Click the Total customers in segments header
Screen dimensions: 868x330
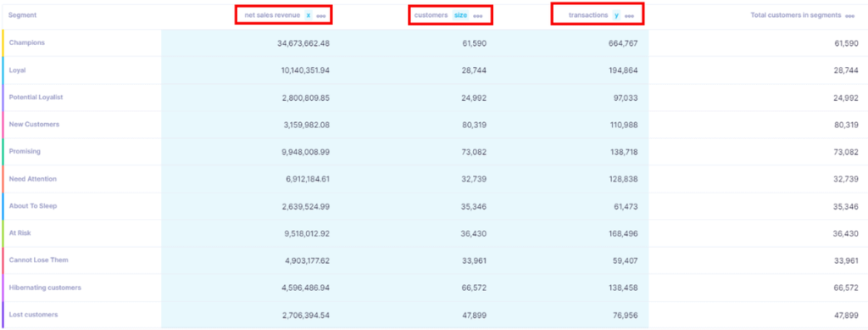point(795,15)
